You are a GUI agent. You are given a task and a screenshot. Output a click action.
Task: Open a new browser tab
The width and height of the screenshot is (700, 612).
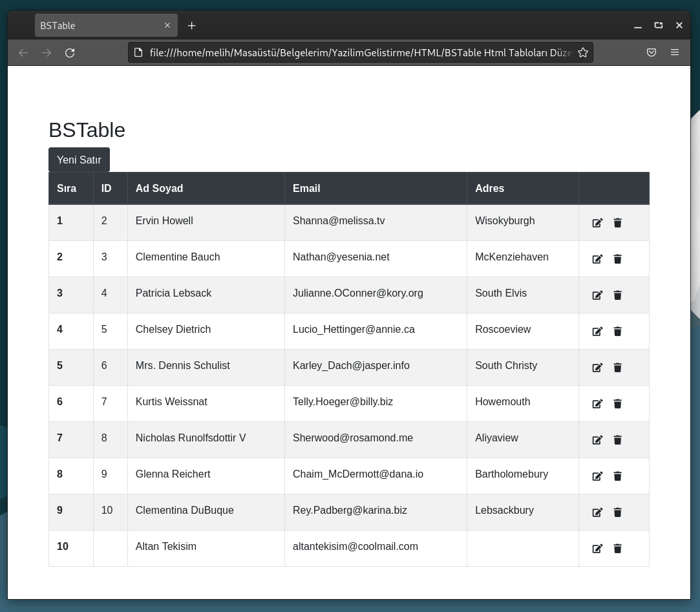coord(191,25)
